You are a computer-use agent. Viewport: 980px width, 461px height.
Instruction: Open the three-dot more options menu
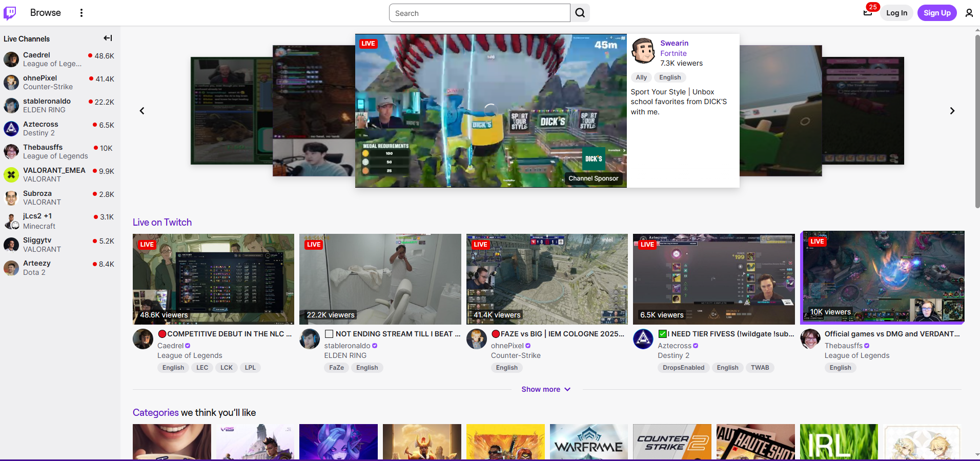81,13
